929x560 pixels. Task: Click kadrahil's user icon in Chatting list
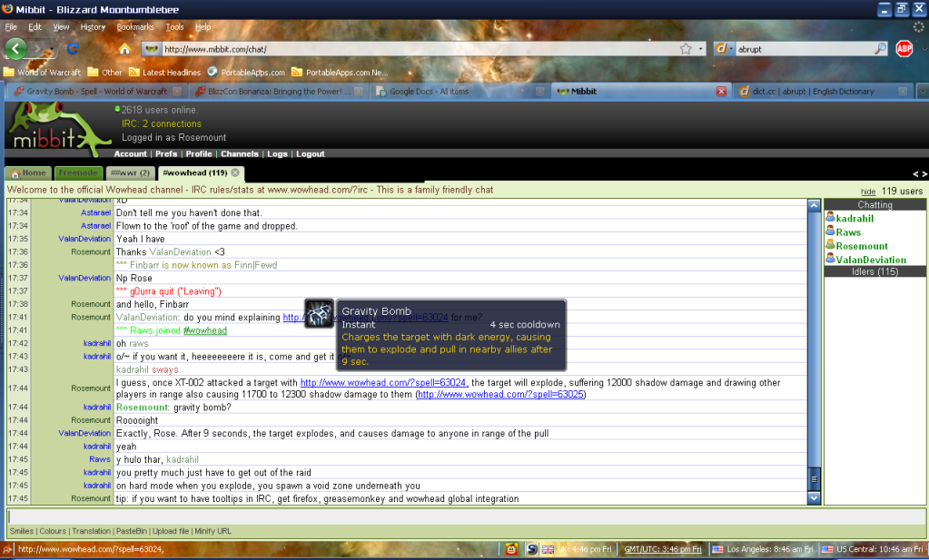pos(830,217)
